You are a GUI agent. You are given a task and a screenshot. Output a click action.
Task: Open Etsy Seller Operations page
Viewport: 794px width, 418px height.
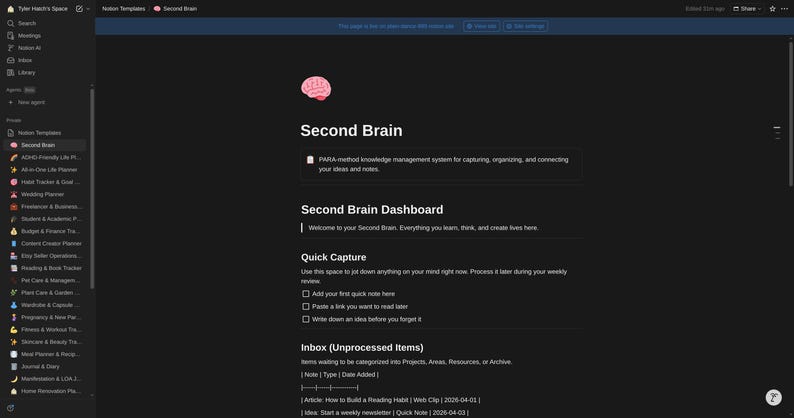click(46, 256)
